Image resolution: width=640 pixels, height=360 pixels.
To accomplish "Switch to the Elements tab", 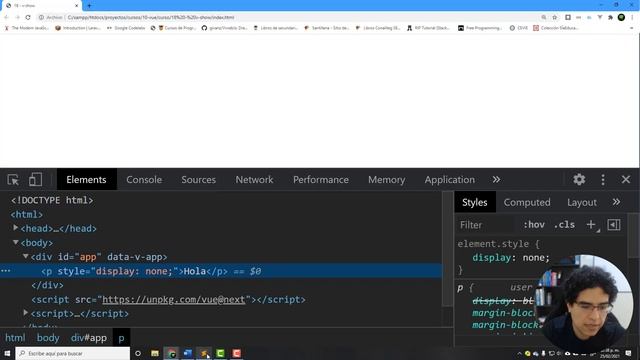I will 86,180.
